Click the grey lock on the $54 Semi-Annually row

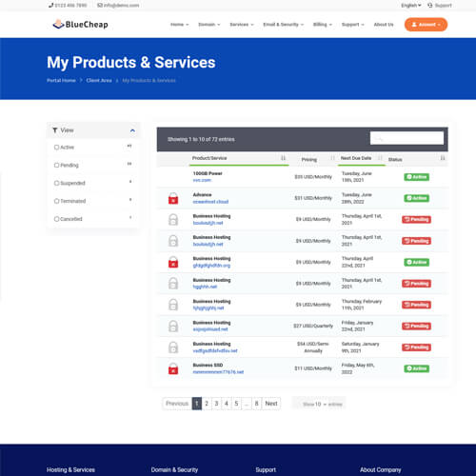coord(173,347)
